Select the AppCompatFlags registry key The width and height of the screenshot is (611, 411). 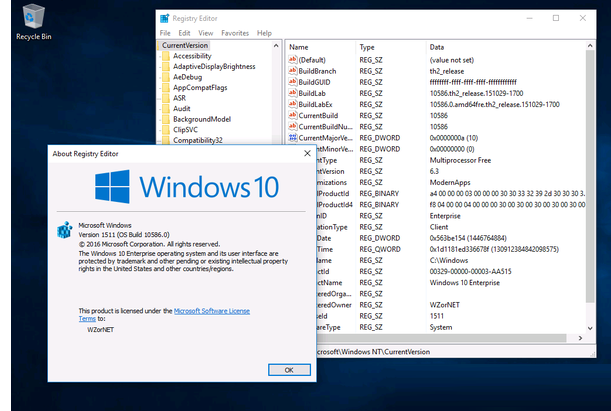click(198, 87)
